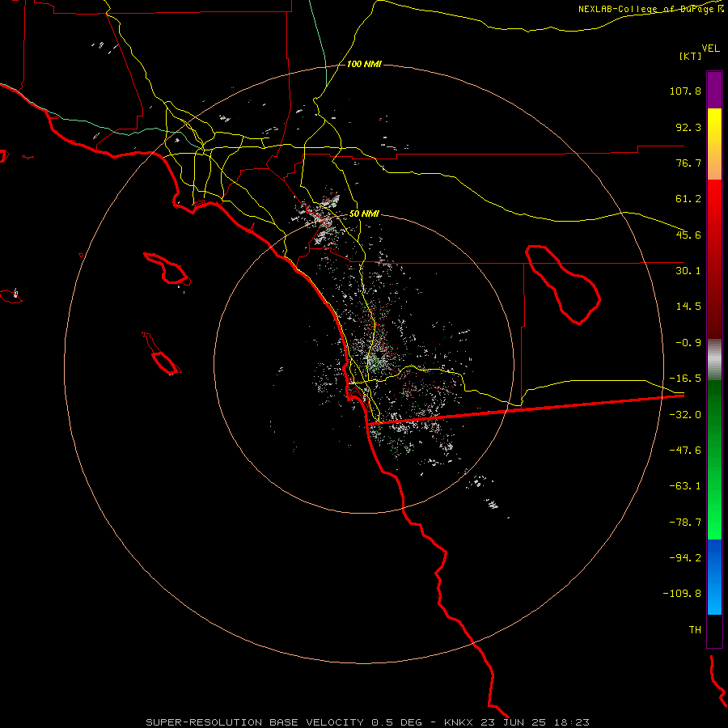Click the VEL legend title

click(710, 48)
